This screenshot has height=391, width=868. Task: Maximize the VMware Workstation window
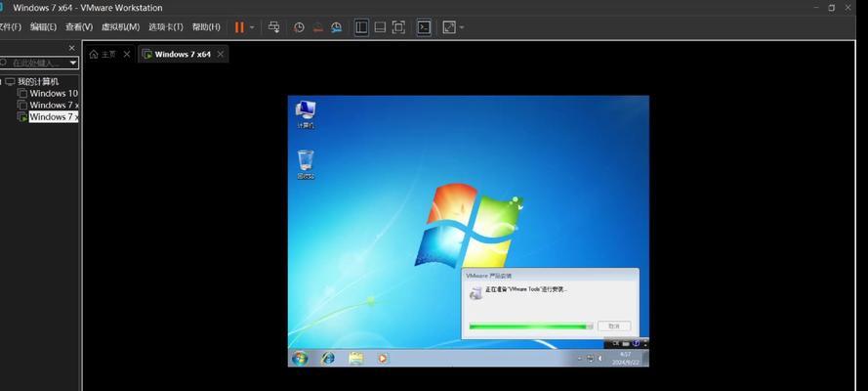(832, 8)
